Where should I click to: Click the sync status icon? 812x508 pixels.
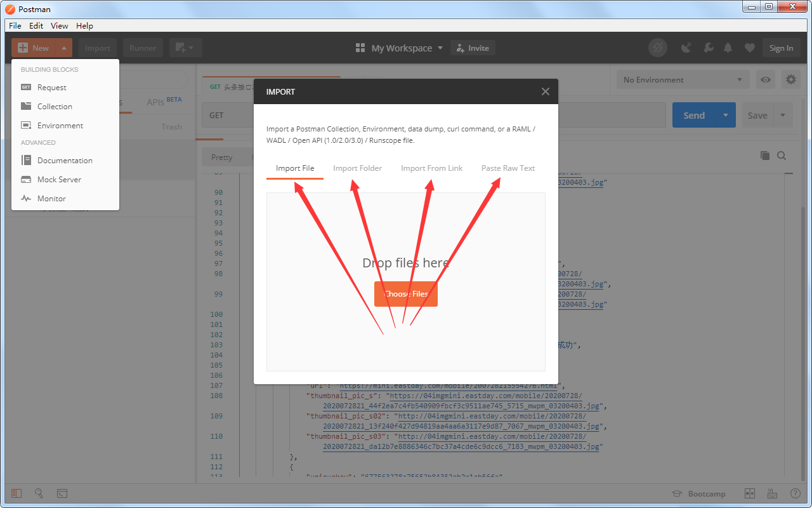pyautogui.click(x=658, y=48)
